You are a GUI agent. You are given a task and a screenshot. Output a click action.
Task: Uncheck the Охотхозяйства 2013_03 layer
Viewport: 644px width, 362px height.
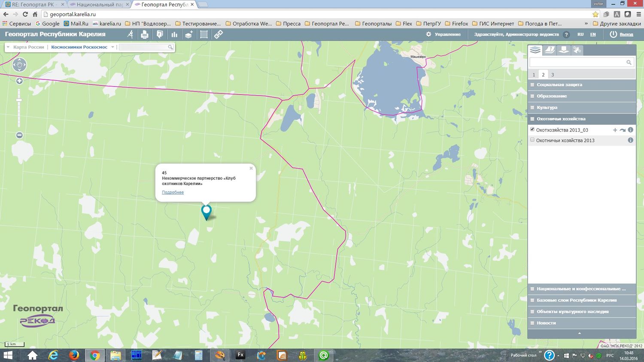(532, 130)
